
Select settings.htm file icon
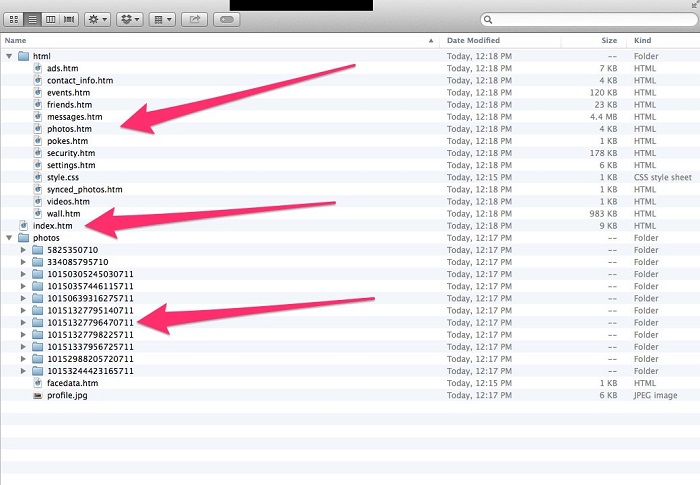pos(38,165)
